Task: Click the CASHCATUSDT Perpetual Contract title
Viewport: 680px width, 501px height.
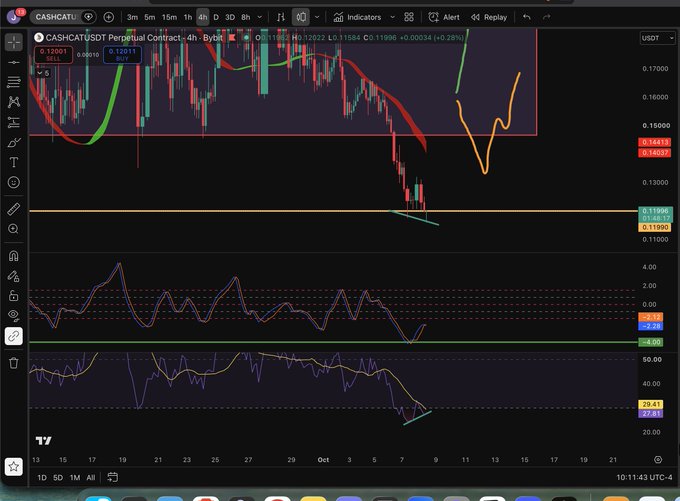Action: point(134,38)
